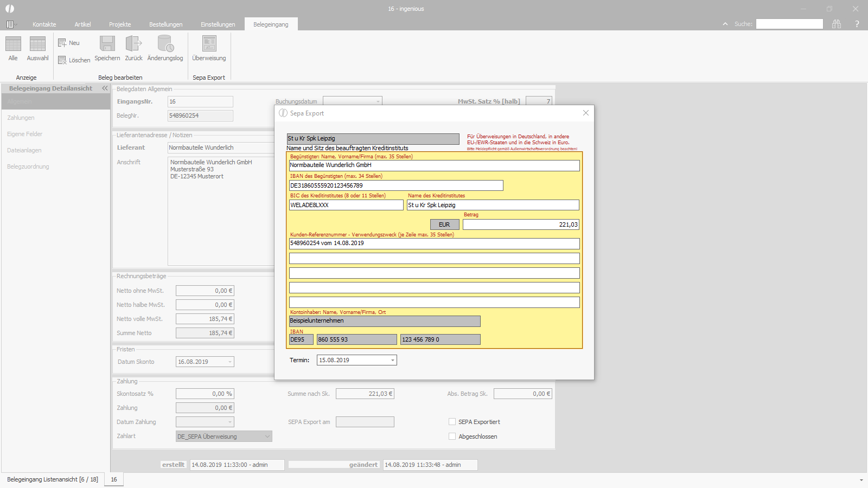Open the Buchungsdatum date dropdown
868x488 pixels.
[378, 101]
